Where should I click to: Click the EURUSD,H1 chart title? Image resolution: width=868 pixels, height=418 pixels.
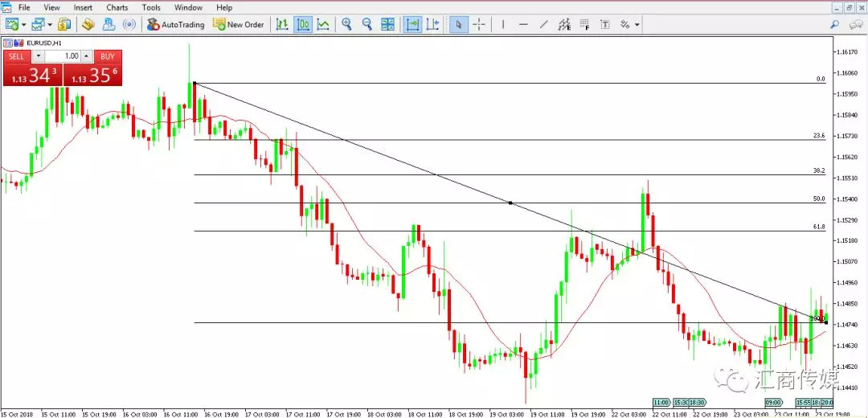43,42
